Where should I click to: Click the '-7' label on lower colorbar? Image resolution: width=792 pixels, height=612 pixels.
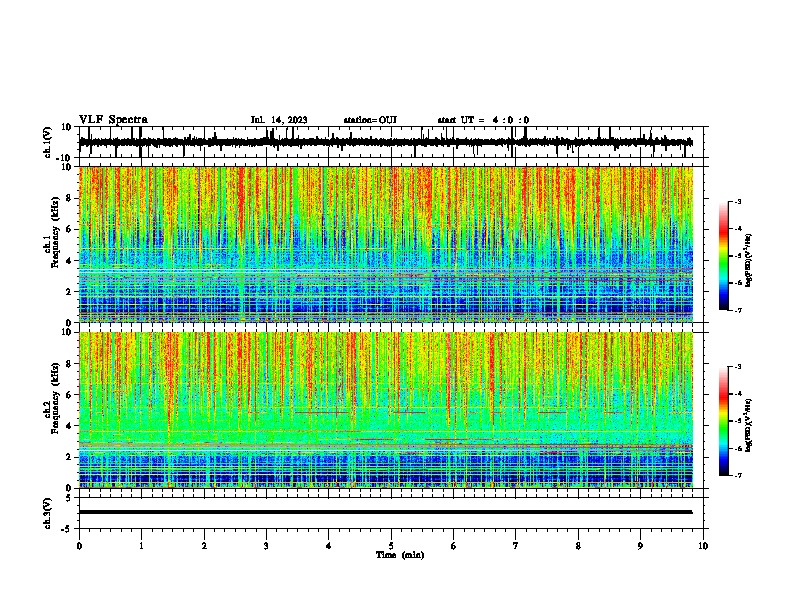click(737, 476)
